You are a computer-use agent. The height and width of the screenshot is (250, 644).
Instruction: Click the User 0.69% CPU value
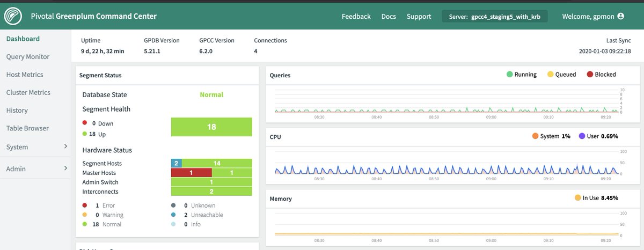coord(603,136)
